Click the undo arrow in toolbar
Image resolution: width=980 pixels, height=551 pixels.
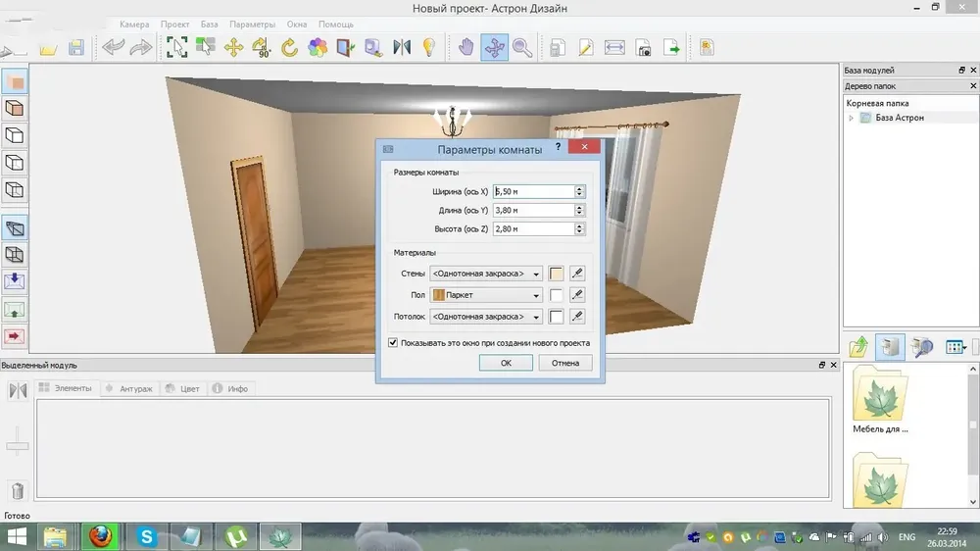pyautogui.click(x=113, y=47)
